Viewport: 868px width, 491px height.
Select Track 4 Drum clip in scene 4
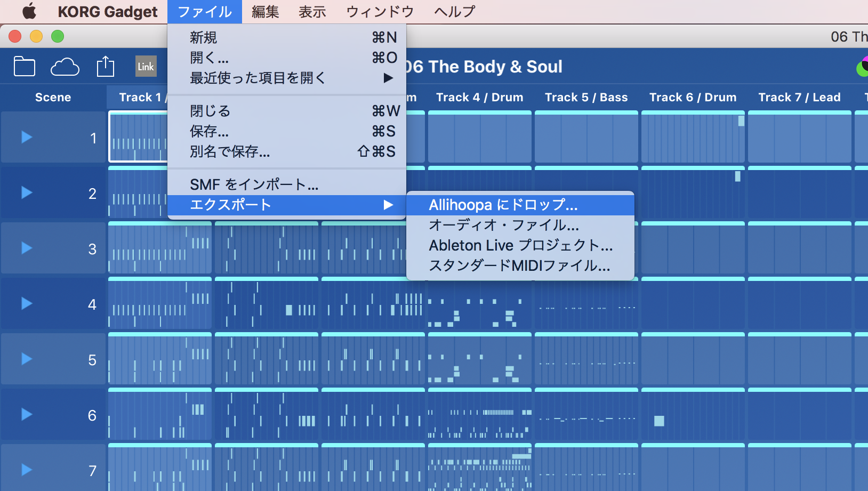click(x=480, y=303)
